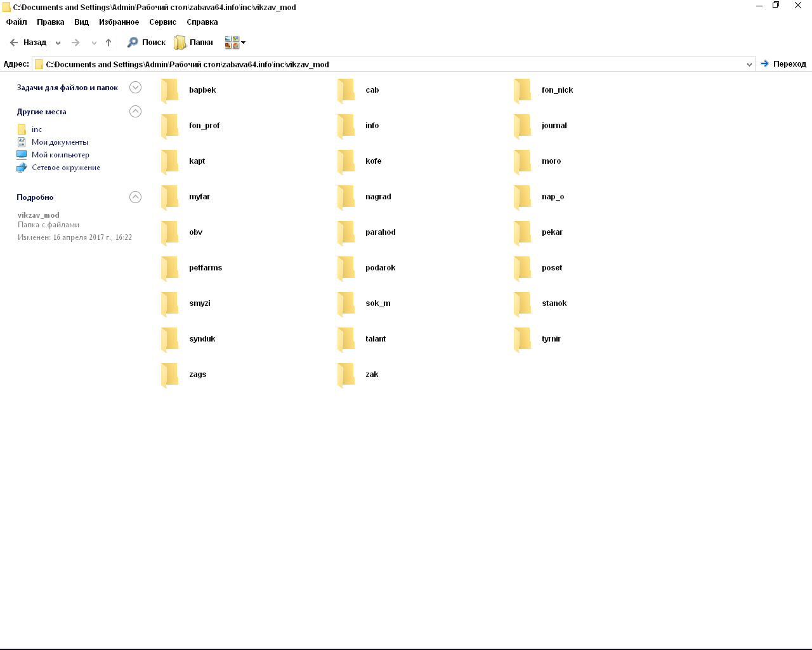Open the address bar dropdown list

(749, 64)
